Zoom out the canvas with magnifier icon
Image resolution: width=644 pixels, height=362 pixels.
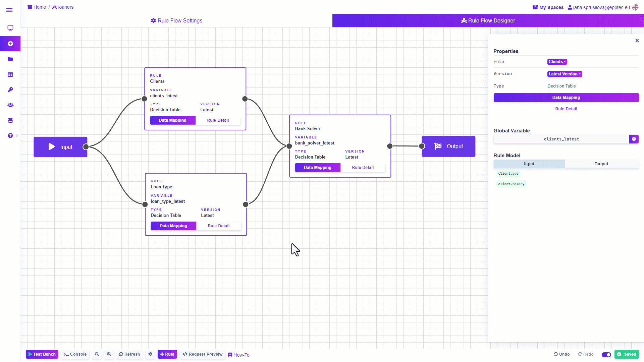(x=97, y=354)
